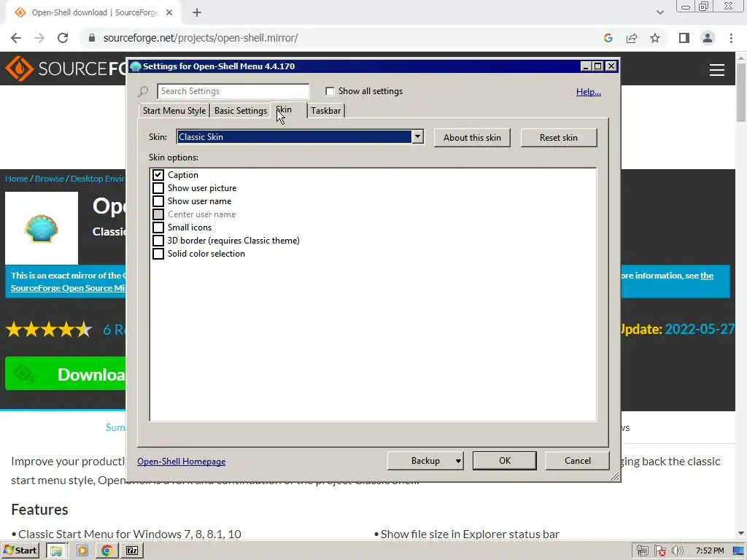Follow 'the' link in the blue mirror notice
Screen dimensions: 747x560
point(707,276)
